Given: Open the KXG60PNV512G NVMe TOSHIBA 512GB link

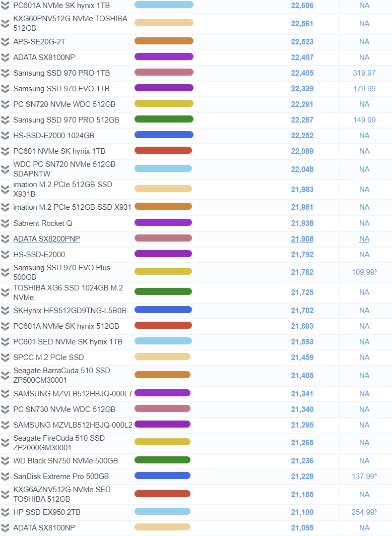Looking at the screenshot, I should [70, 23].
